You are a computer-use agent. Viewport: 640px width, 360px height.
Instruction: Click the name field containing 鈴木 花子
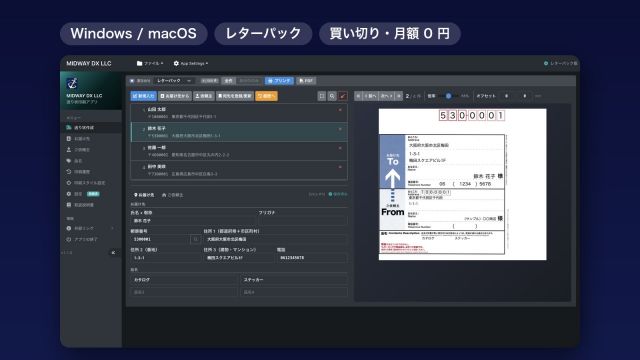click(x=193, y=221)
